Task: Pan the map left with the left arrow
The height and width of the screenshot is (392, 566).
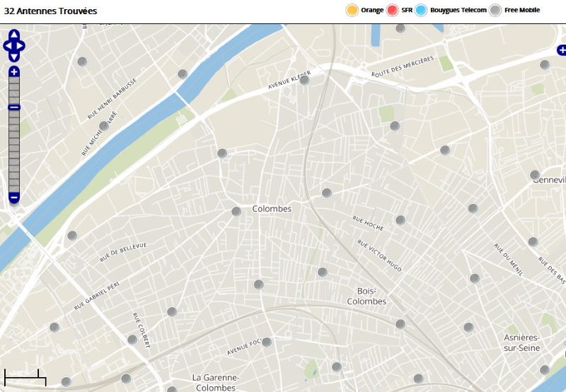Action: 7,46
